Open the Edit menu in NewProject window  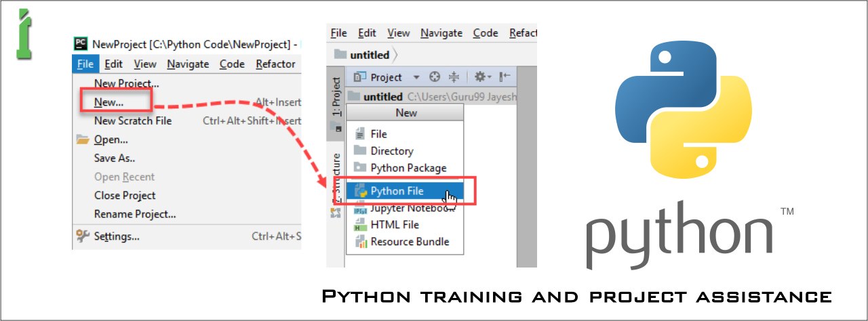pyautogui.click(x=113, y=64)
